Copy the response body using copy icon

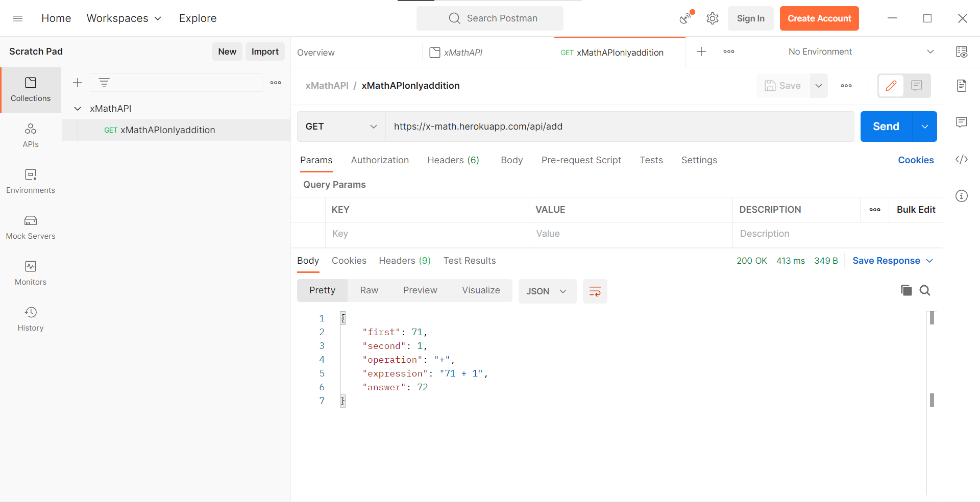pyautogui.click(x=906, y=290)
